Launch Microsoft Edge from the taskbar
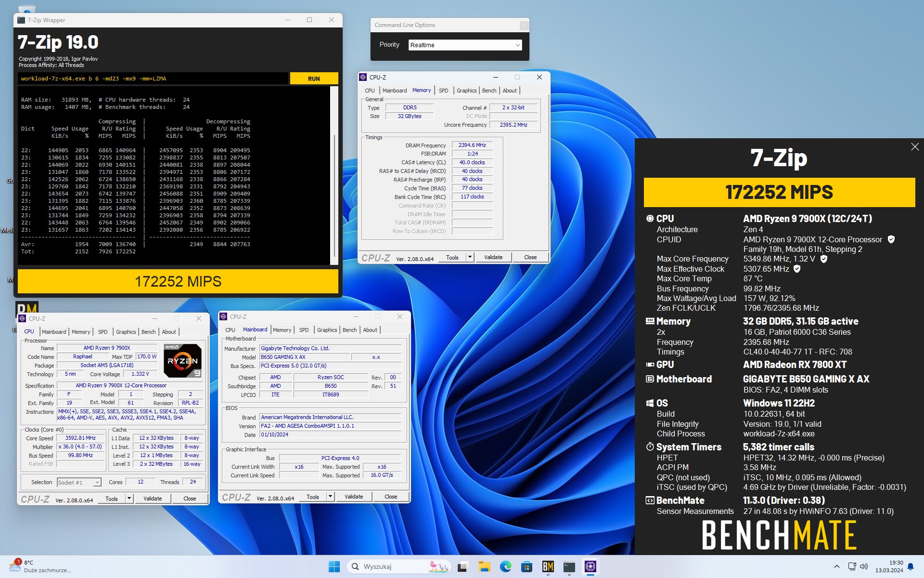Image resolution: width=924 pixels, height=578 pixels. (505, 566)
